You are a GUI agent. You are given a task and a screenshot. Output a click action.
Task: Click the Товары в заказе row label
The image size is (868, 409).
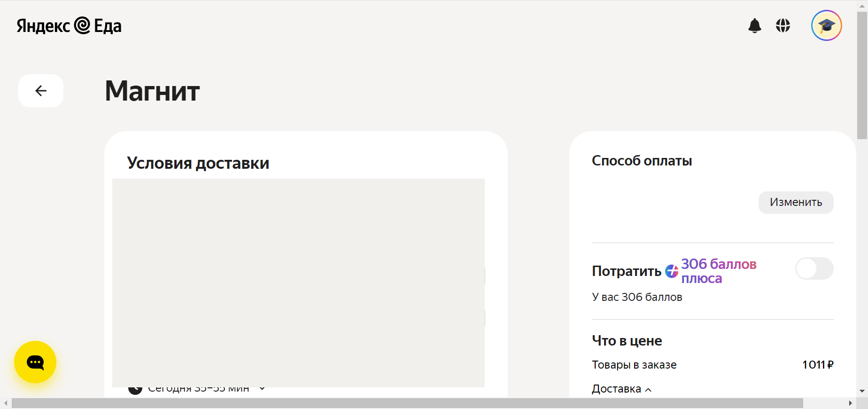pos(634,365)
